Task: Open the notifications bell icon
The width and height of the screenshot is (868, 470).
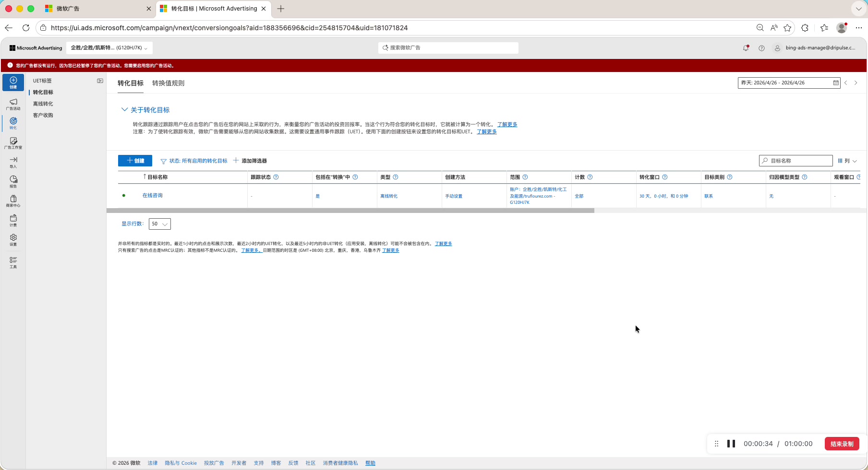Action: [x=746, y=48]
